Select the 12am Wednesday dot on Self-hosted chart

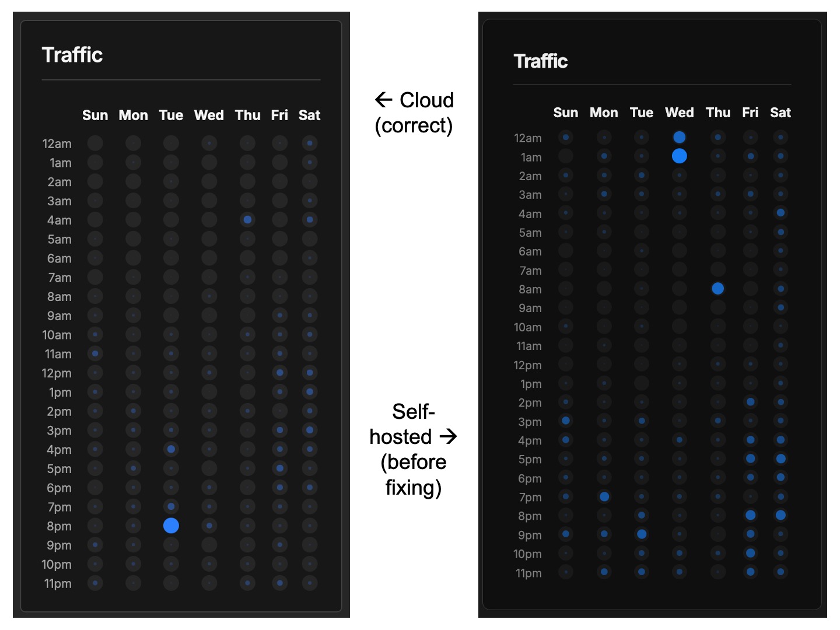coord(679,137)
